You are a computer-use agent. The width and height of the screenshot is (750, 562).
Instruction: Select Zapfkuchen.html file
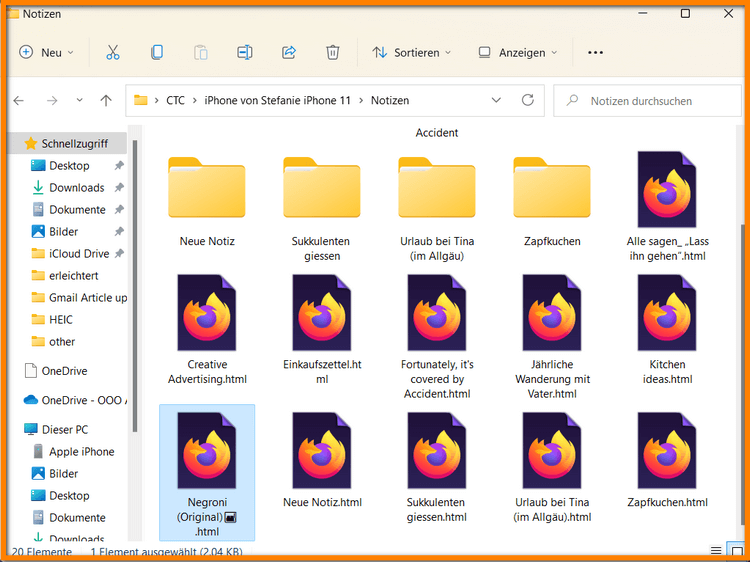click(x=667, y=460)
